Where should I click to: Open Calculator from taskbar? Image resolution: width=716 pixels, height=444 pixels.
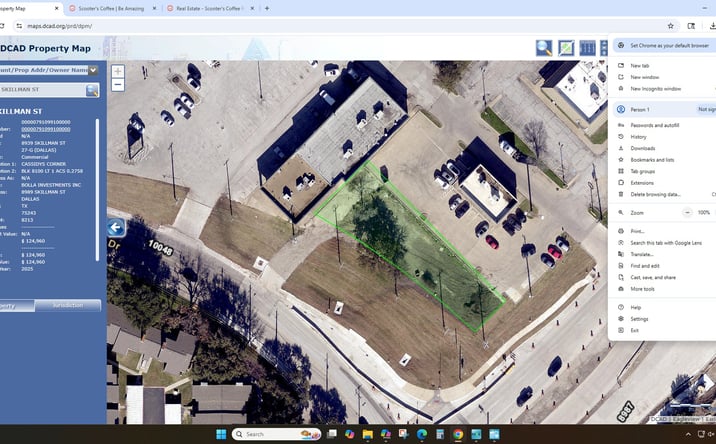click(x=440, y=434)
